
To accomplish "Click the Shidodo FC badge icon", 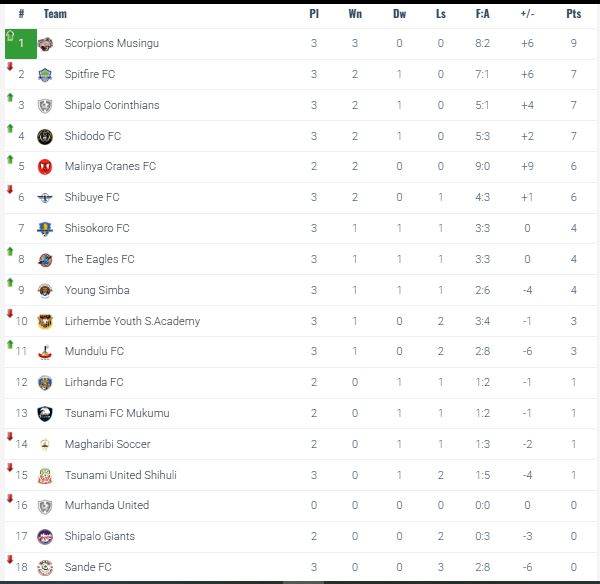I will 45,136.
